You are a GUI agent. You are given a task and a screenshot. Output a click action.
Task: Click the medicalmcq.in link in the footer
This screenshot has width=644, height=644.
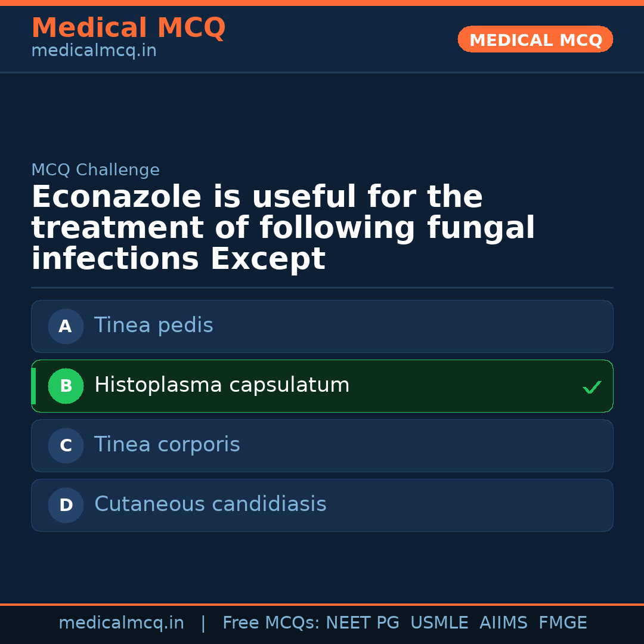click(121, 623)
